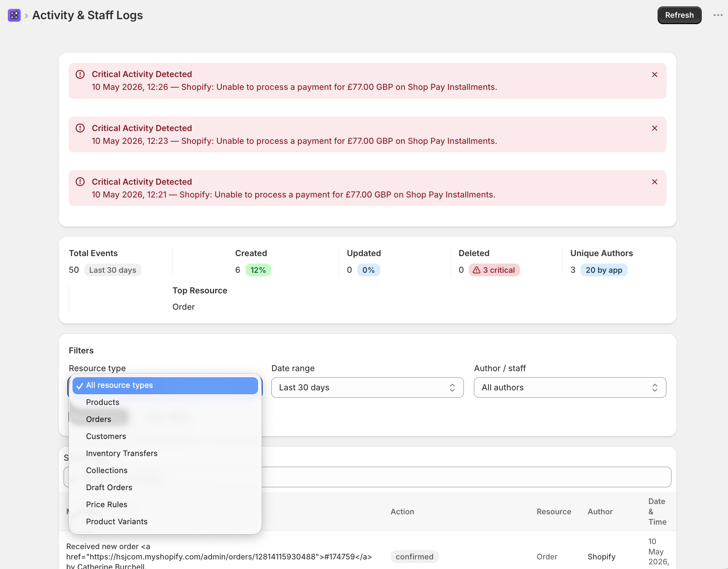This screenshot has width=728, height=569.
Task: Click the warning icon on the 12:23 alert
Action: pyautogui.click(x=80, y=128)
